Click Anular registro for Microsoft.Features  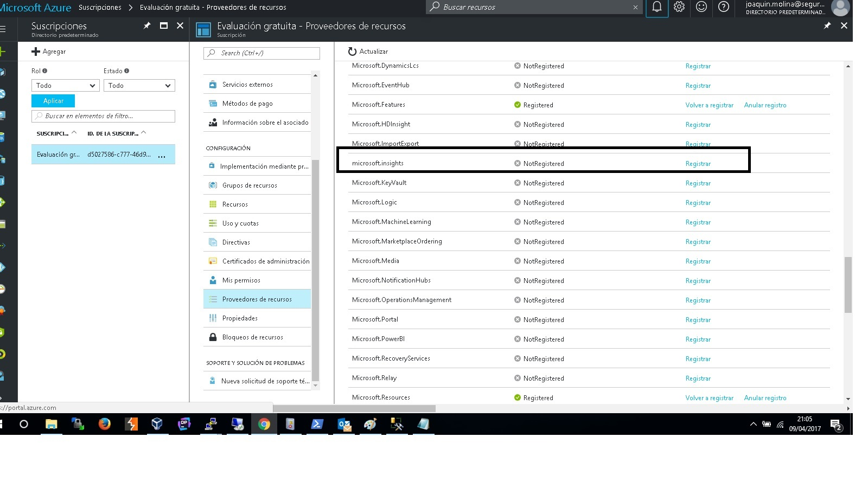[765, 105]
